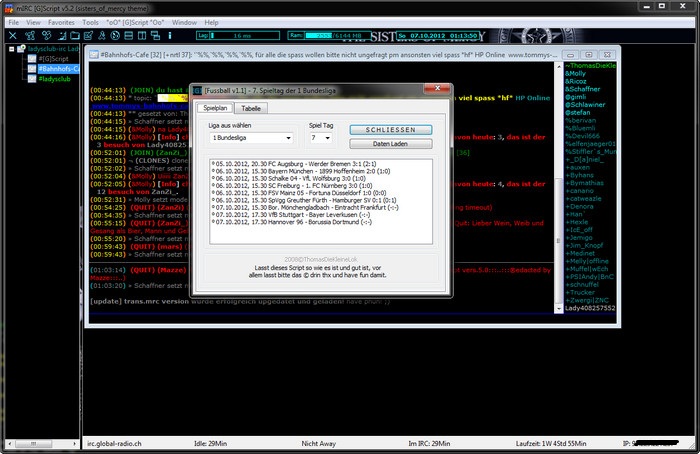Switch to the Tabelle tab
Viewport: 700px width, 454px height.
click(x=251, y=108)
